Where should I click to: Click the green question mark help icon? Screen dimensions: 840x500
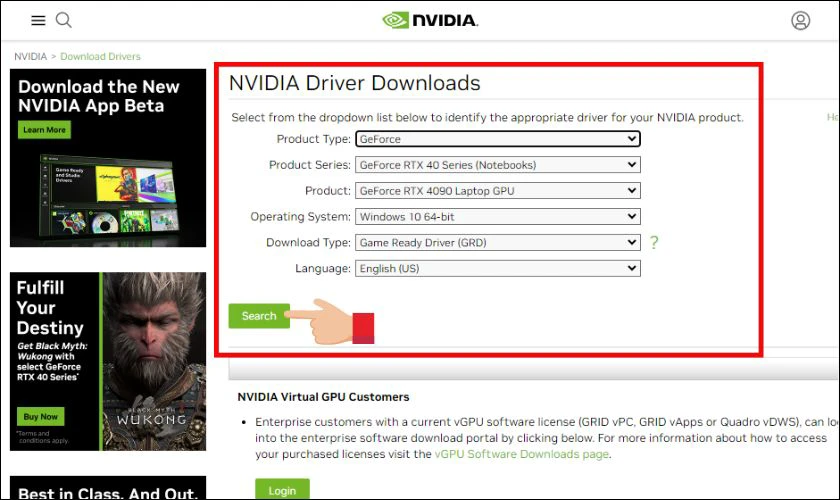point(654,242)
